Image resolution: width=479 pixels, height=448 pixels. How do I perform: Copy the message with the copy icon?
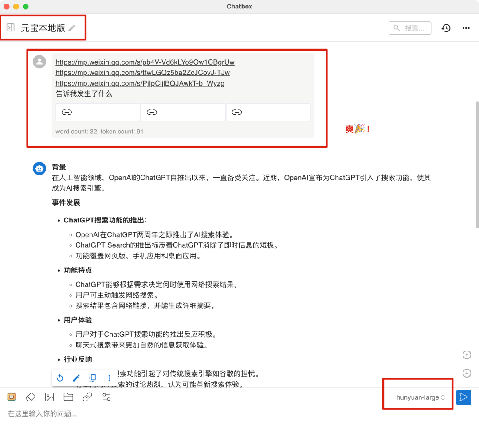(x=93, y=378)
